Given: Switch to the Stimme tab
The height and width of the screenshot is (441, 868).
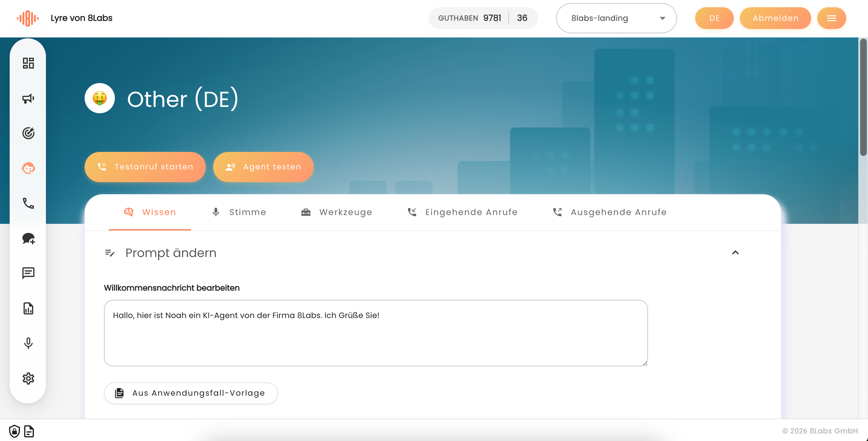Looking at the screenshot, I should pyautogui.click(x=239, y=212).
